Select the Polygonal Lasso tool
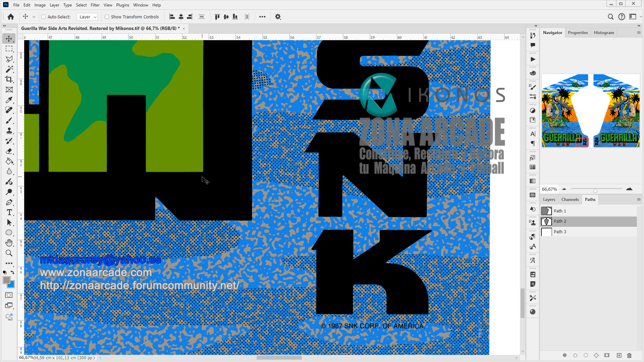 [x=9, y=59]
